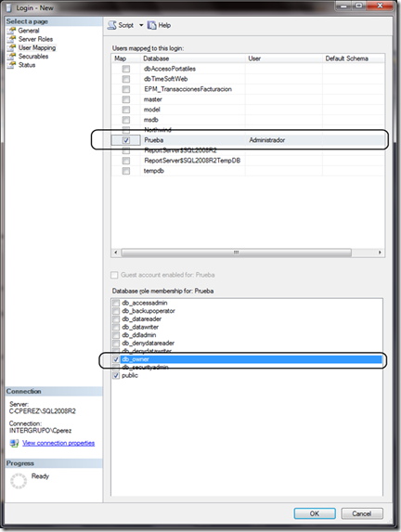The image size is (401, 532).
Task: Click the horizontal scrollbar thumb of the database list
Action: (237, 253)
